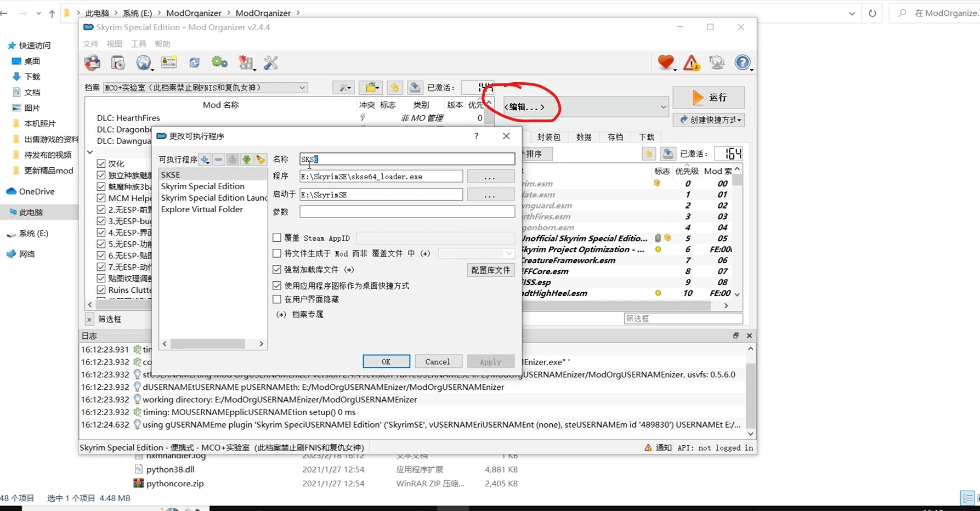
Task: Open the 档案 profile combo box
Action: coord(205,88)
